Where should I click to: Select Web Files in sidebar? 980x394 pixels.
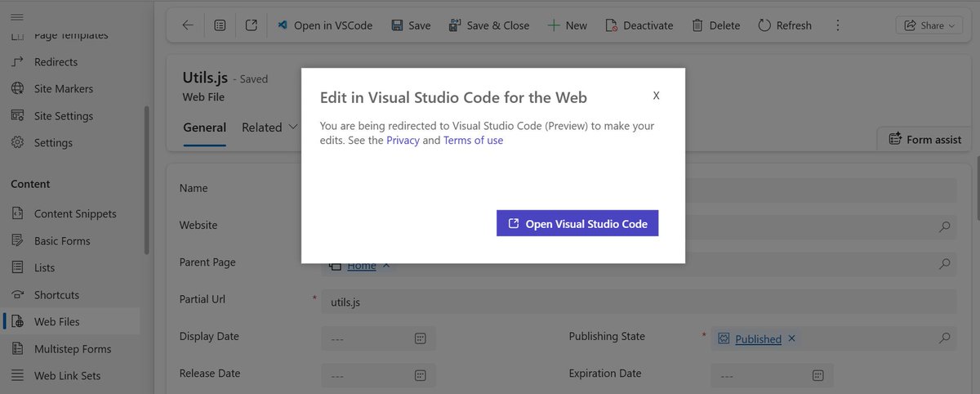point(70,321)
